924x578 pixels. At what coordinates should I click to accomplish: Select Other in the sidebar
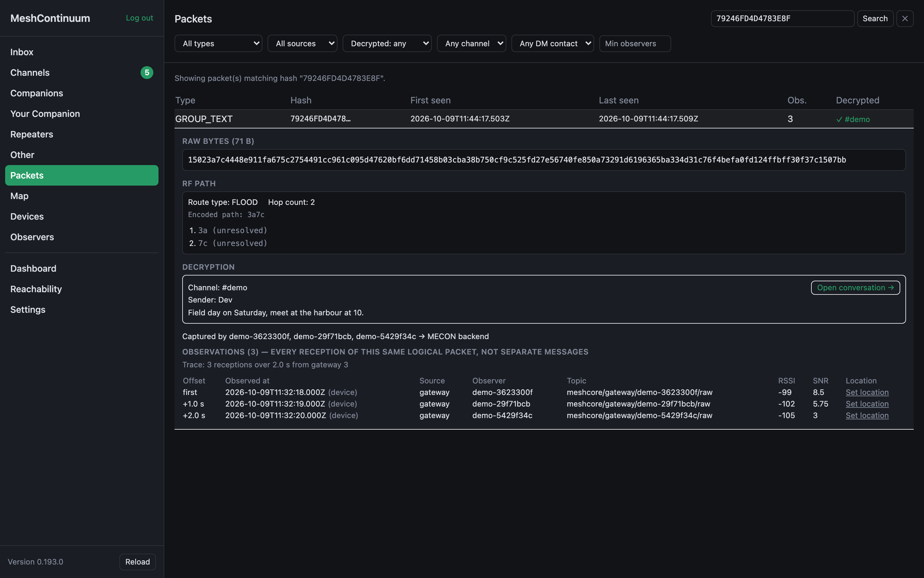coord(82,155)
